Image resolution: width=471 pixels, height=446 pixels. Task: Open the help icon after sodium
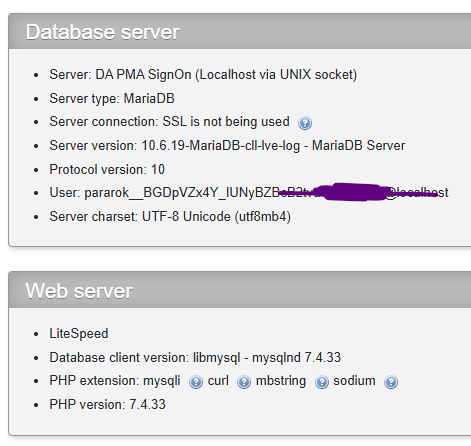click(391, 382)
